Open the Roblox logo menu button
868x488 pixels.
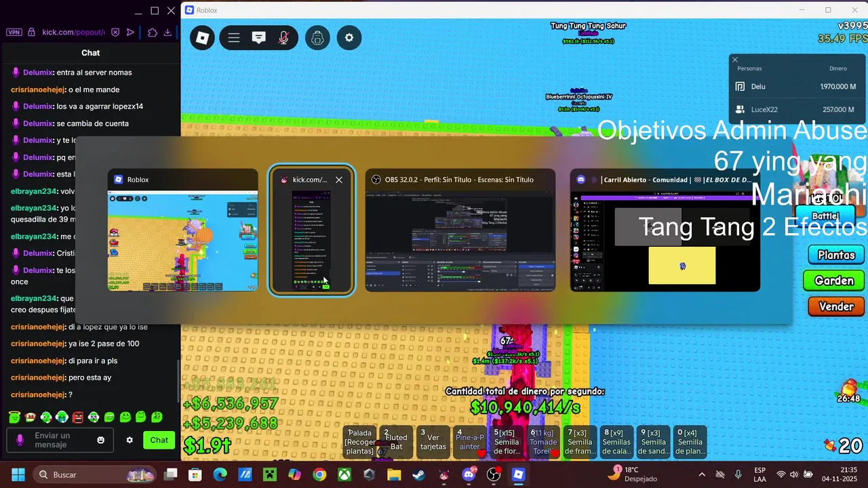coord(202,38)
